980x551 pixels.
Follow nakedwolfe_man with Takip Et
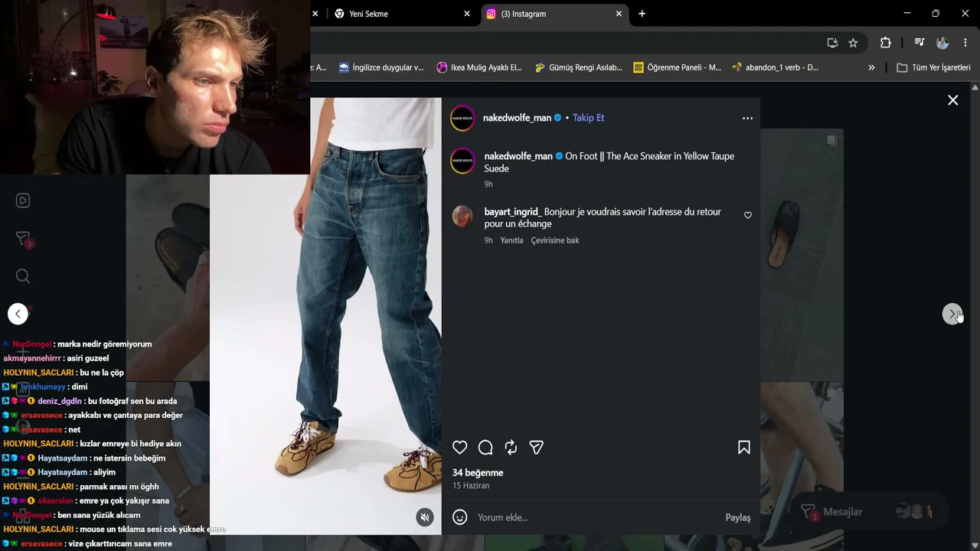[x=589, y=118]
